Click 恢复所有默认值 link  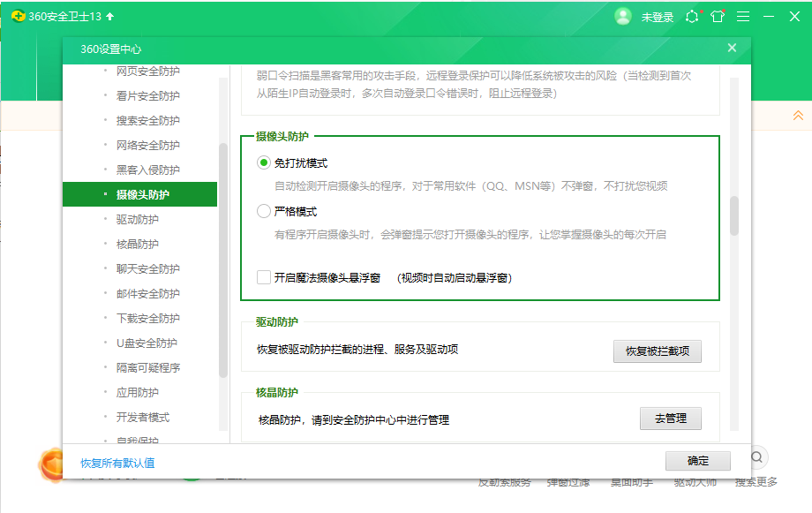click(117, 463)
